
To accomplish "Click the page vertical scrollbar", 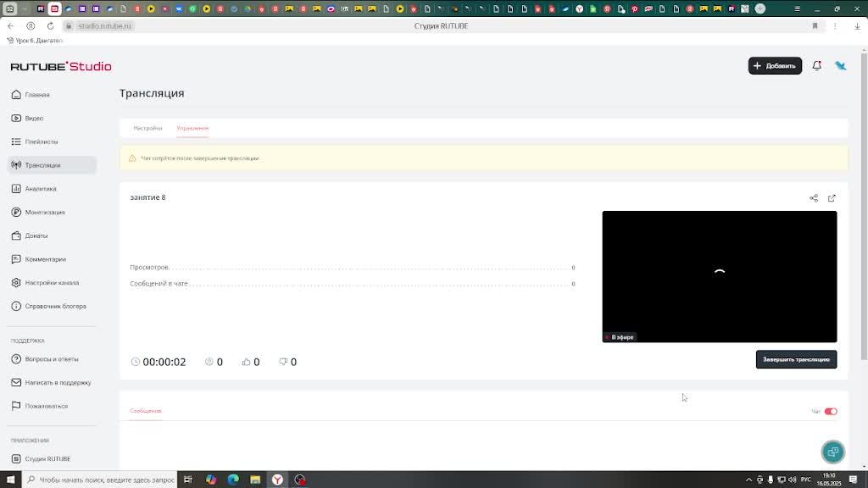I will 864,205.
